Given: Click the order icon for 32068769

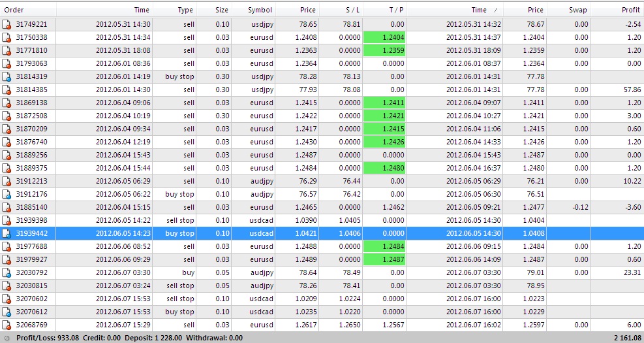Looking at the screenshot, I should tap(7, 325).
